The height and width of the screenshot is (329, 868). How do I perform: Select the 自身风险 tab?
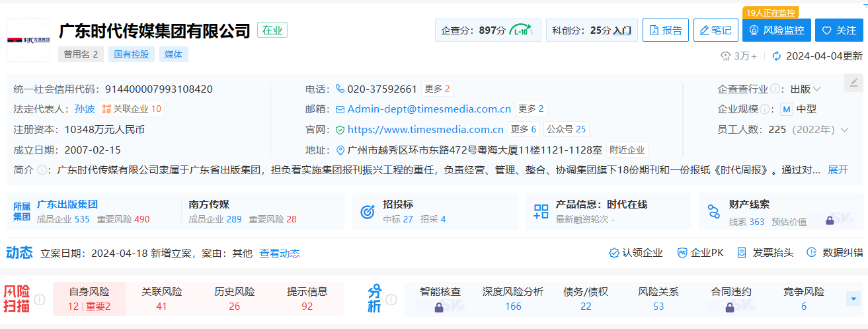coord(89,299)
